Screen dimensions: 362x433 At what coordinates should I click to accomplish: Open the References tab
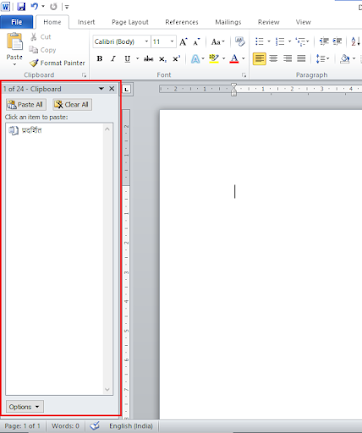click(x=182, y=22)
